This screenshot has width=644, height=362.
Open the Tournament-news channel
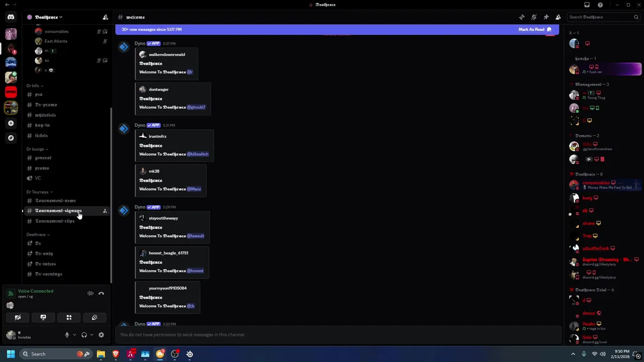(66, 201)
